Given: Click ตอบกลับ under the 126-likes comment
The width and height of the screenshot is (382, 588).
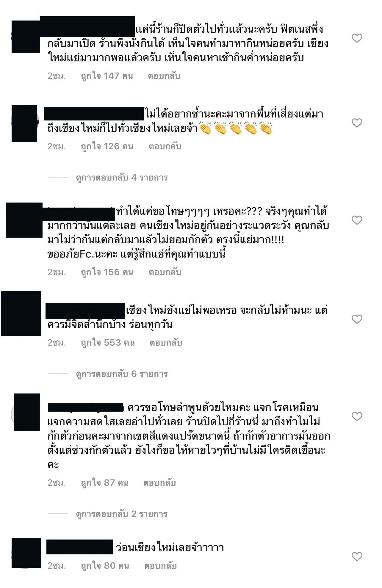Looking at the screenshot, I should [x=165, y=147].
